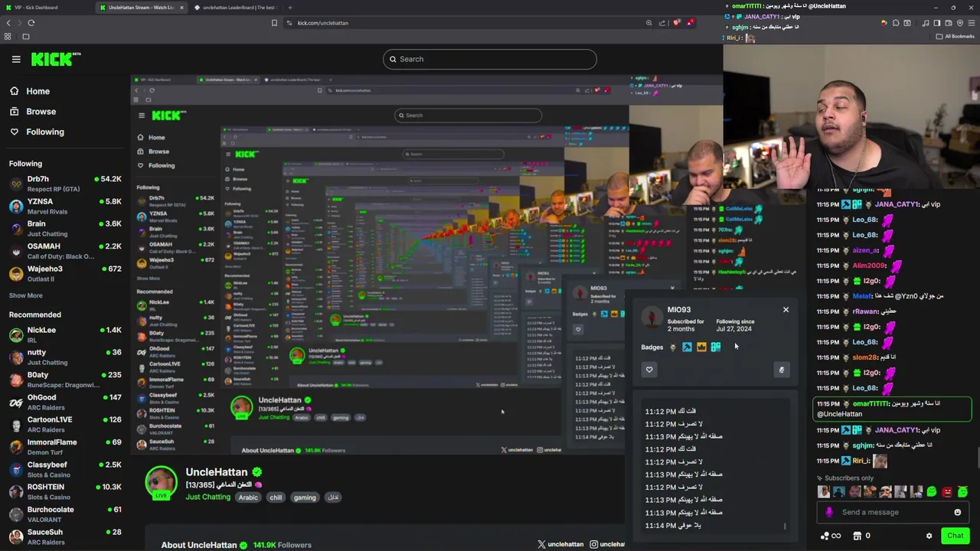The height and width of the screenshot is (551, 980).
Task: Toggle mute user on MIO93 card
Action: tap(782, 370)
